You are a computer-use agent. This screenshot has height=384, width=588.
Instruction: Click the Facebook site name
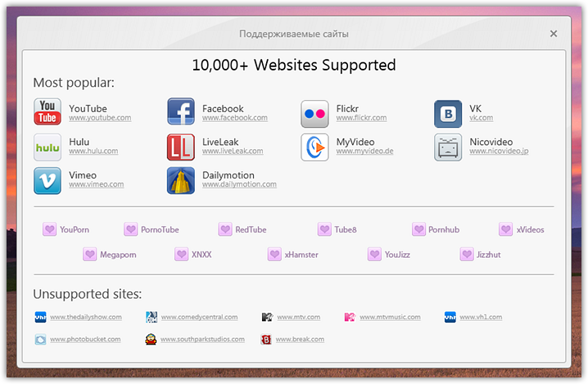click(x=223, y=108)
